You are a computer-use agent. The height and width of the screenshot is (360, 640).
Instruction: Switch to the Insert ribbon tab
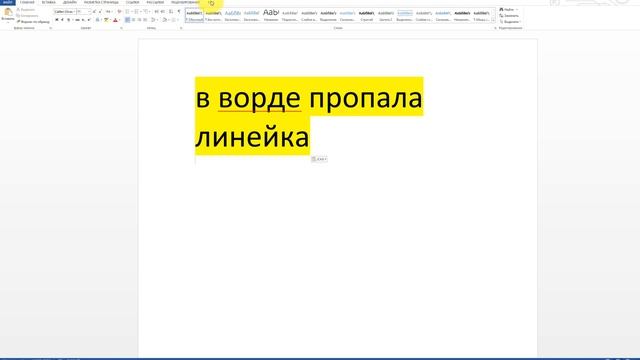coord(49,2)
